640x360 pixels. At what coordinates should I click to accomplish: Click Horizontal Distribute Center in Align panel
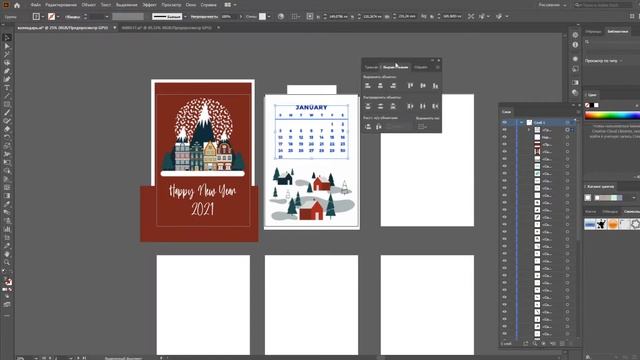click(423, 106)
